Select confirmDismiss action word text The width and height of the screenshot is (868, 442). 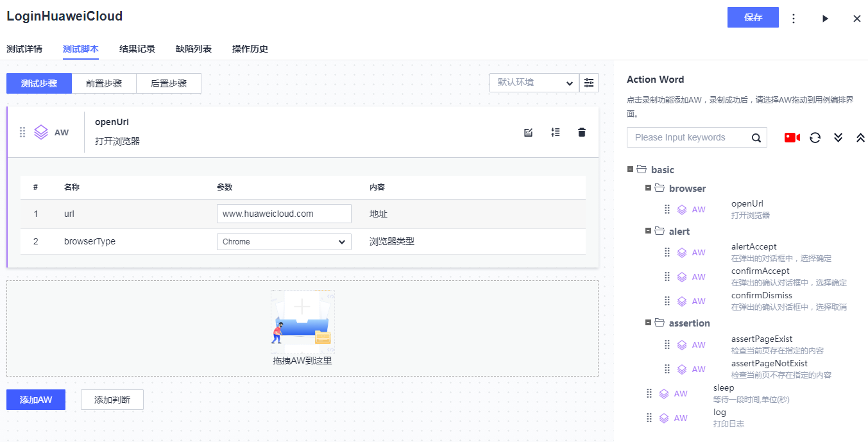tap(762, 295)
